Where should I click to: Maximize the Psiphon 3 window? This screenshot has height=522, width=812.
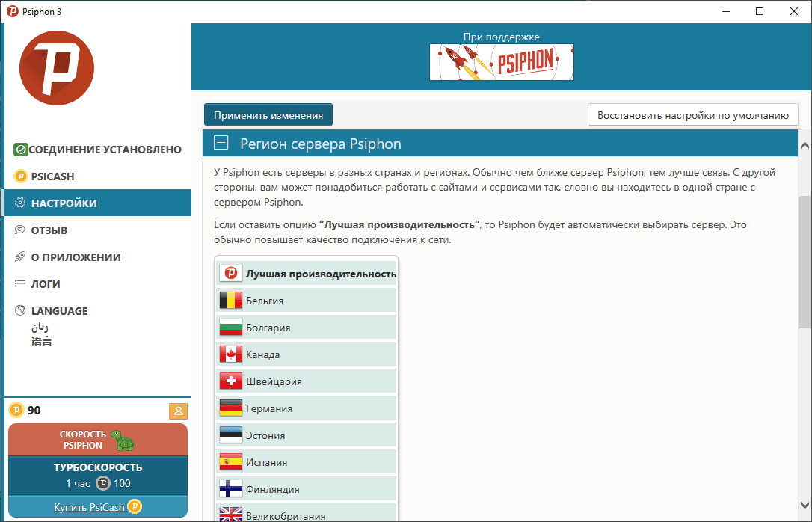759,11
